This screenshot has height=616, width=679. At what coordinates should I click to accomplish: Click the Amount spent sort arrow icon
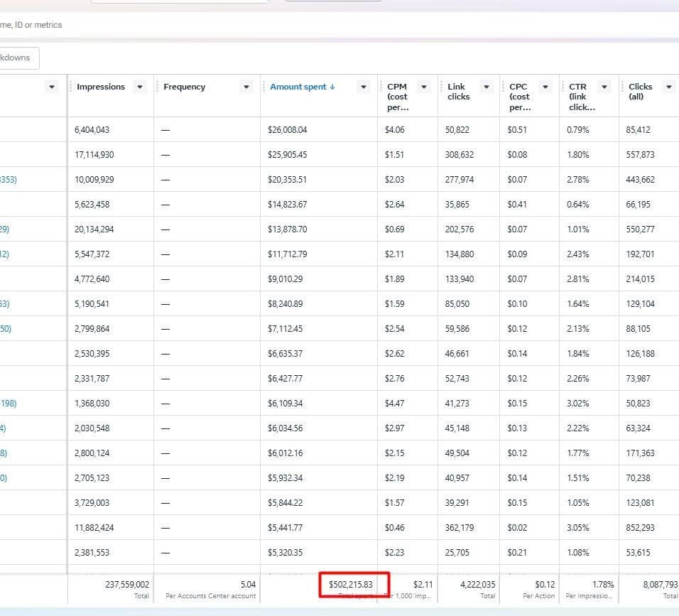[332, 87]
